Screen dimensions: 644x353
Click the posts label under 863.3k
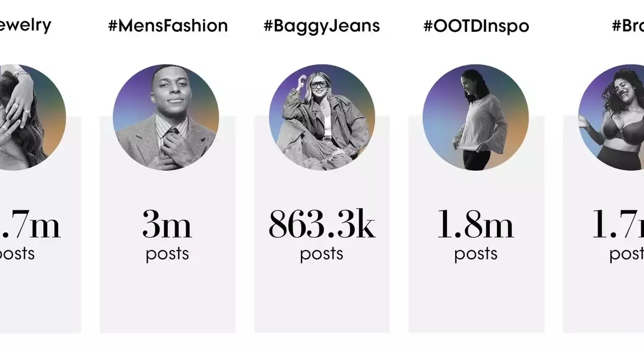(x=322, y=254)
